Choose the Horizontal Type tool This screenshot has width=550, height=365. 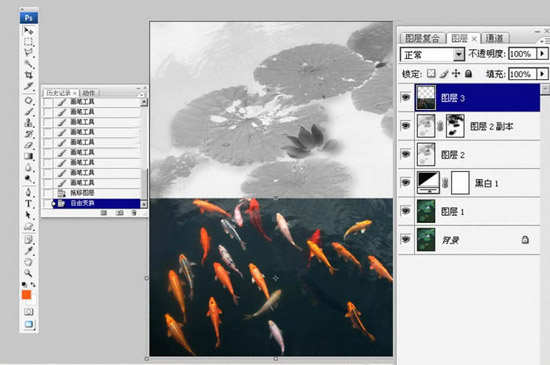tap(28, 204)
